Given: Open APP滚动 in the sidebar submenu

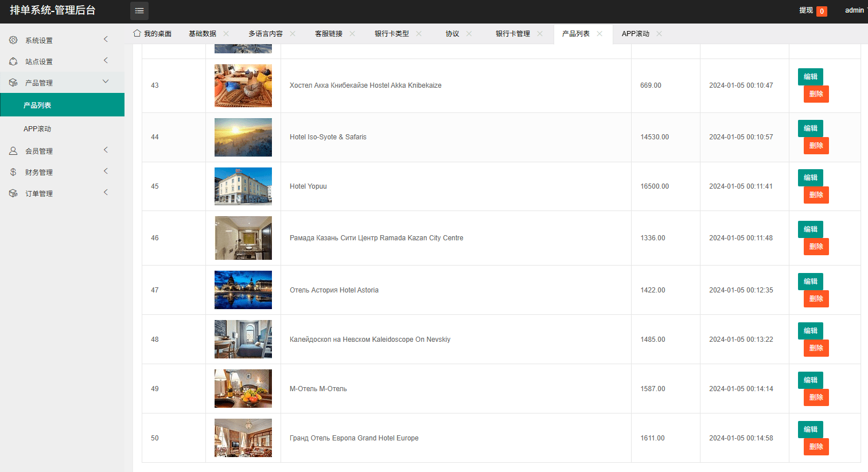Looking at the screenshot, I should click(37, 129).
